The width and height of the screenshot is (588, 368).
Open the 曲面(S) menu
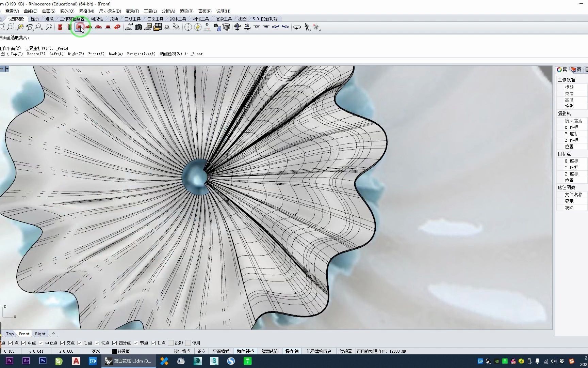tap(49, 11)
